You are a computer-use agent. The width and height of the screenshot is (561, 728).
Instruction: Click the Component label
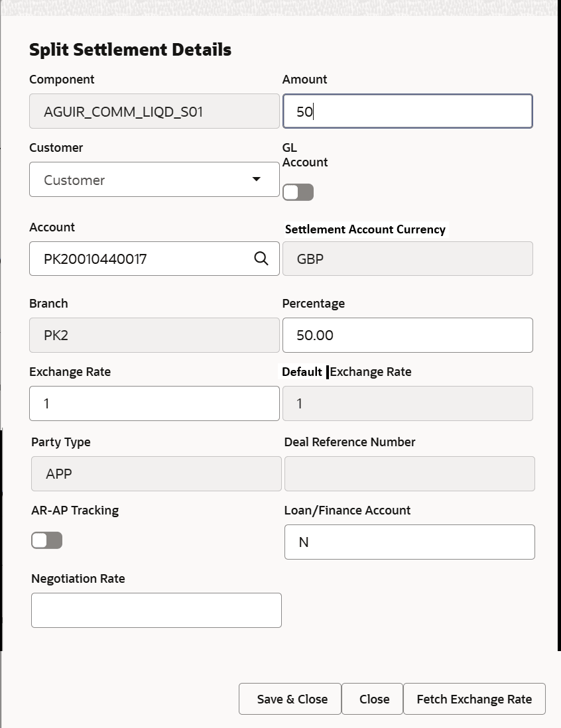tap(62, 80)
